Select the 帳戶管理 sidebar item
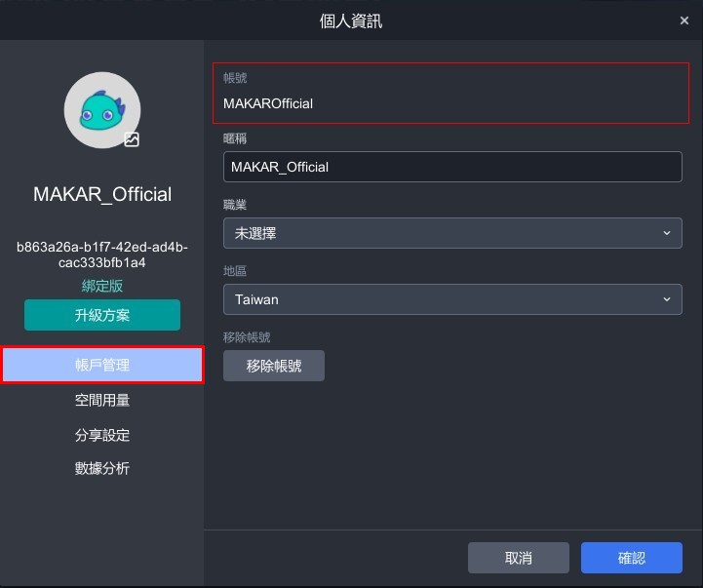The image size is (703, 588). pyautogui.click(x=102, y=366)
